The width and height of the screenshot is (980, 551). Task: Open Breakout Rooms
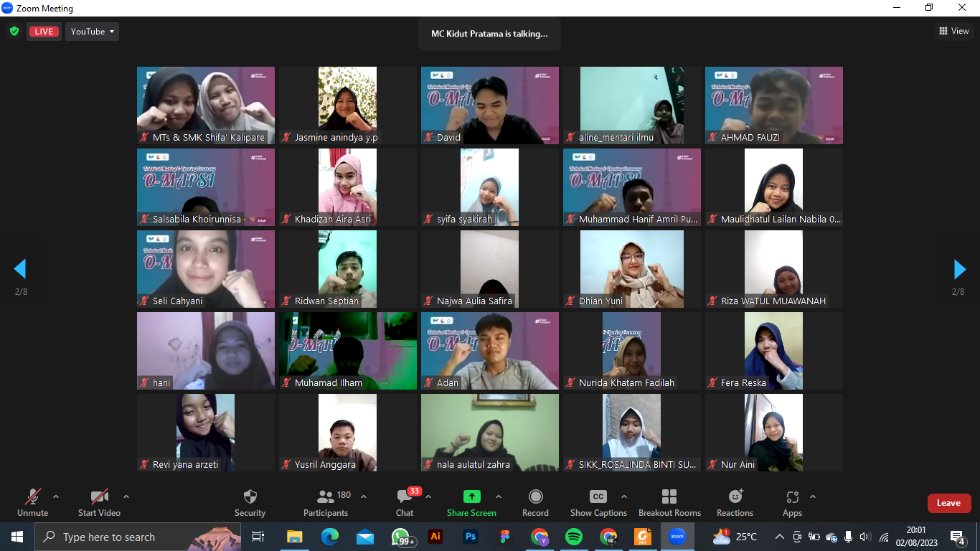tap(669, 497)
